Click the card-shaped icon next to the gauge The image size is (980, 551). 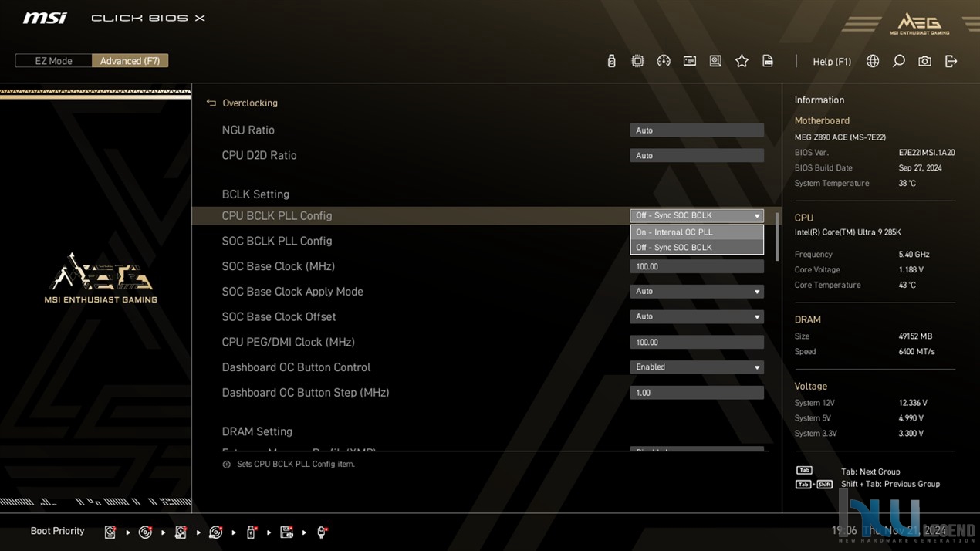click(x=690, y=61)
